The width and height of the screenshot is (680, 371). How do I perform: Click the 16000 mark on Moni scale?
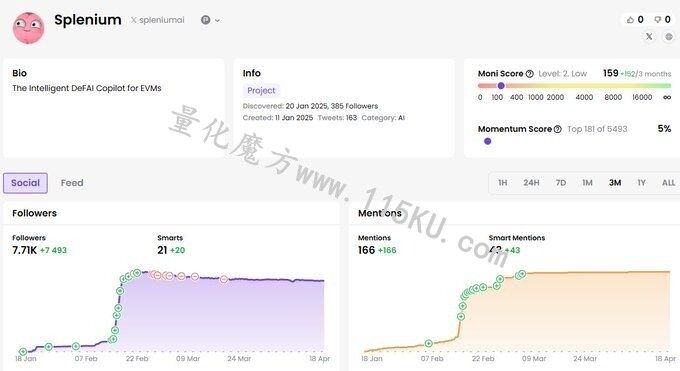[x=642, y=97]
